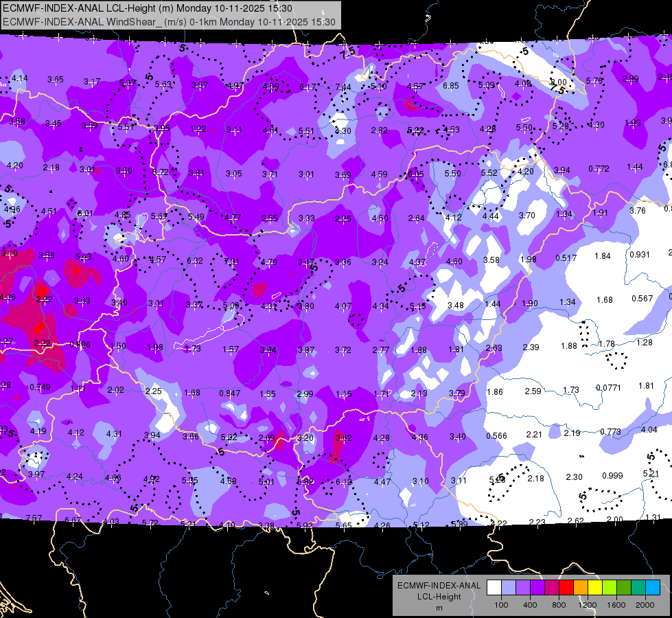Click the wind shear value 0.773
The height and width of the screenshot is (618, 672).
click(x=611, y=431)
